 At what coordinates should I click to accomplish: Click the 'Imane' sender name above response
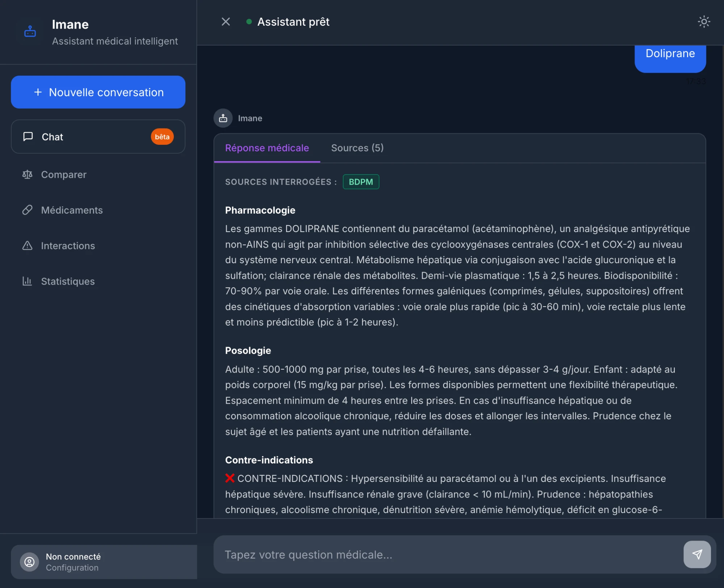click(250, 118)
